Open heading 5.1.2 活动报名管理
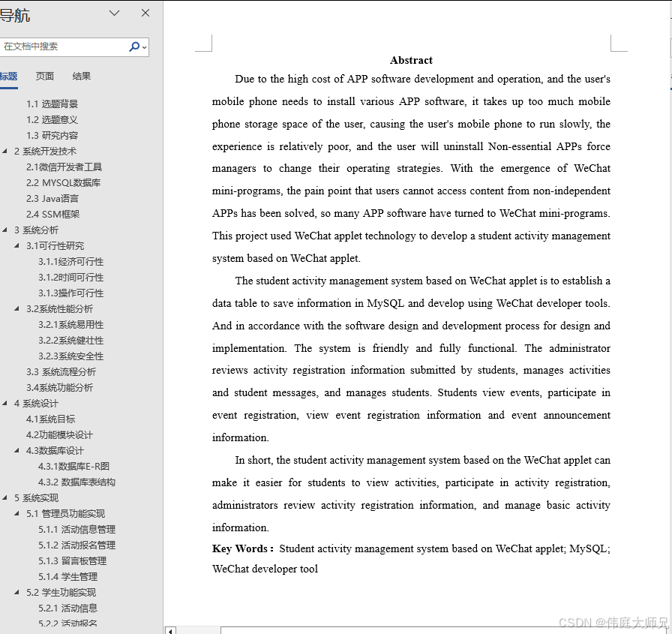 (x=76, y=545)
